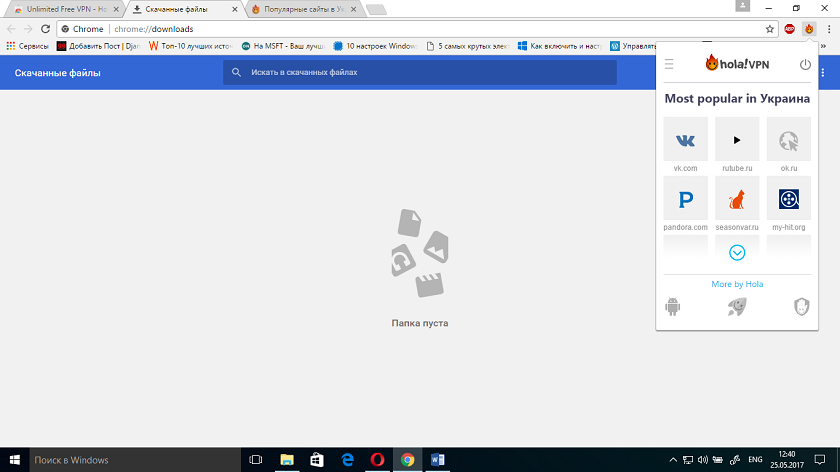Open the rutube.ru site tile
This screenshot has height=472, width=840.
click(x=737, y=140)
